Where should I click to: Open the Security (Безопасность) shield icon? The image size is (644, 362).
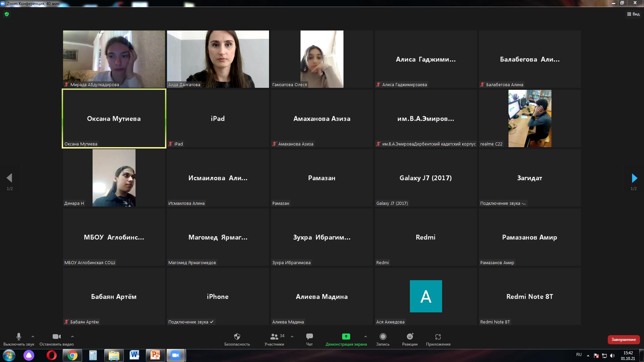click(x=237, y=337)
